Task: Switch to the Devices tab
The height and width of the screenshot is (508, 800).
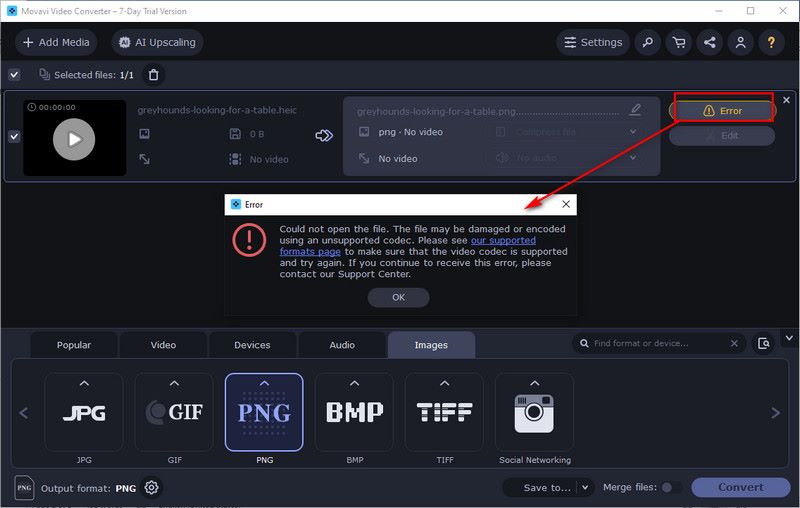Action: point(252,345)
